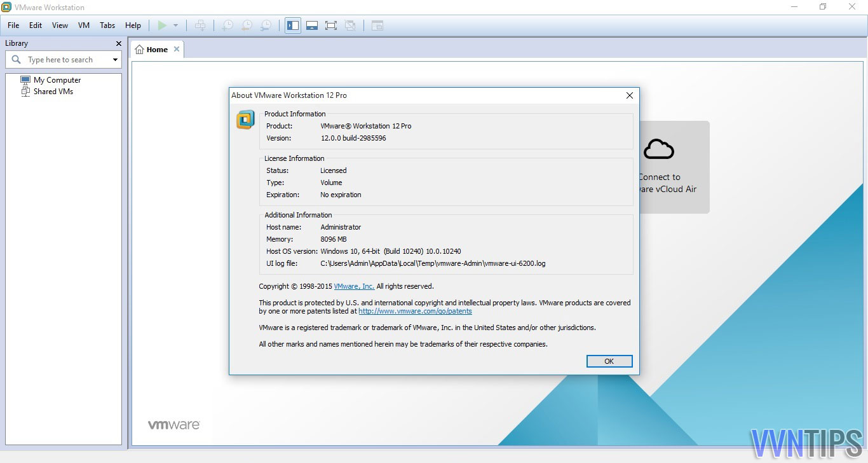
Task: Toggle the thumbnail bar toolbar icon
Action: pos(312,25)
